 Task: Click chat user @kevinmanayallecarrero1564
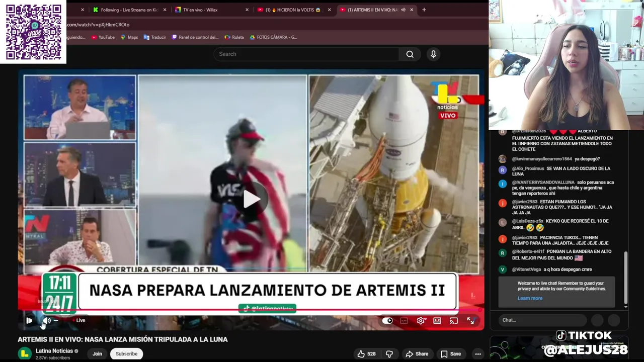(x=542, y=159)
